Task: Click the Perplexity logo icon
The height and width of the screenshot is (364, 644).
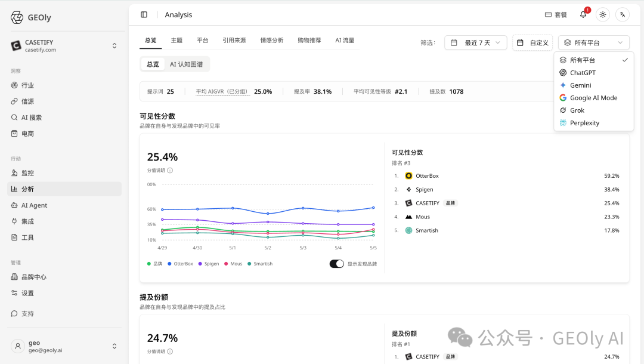Action: [x=563, y=123]
